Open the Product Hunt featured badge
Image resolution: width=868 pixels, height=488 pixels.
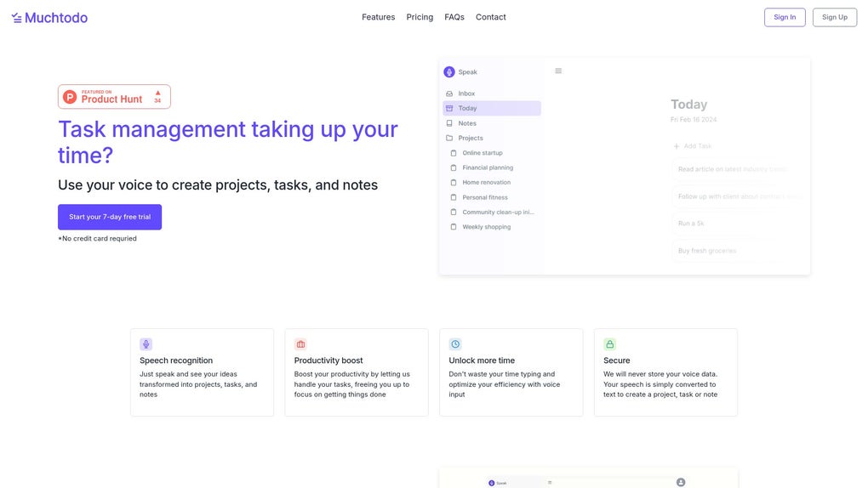coord(114,97)
